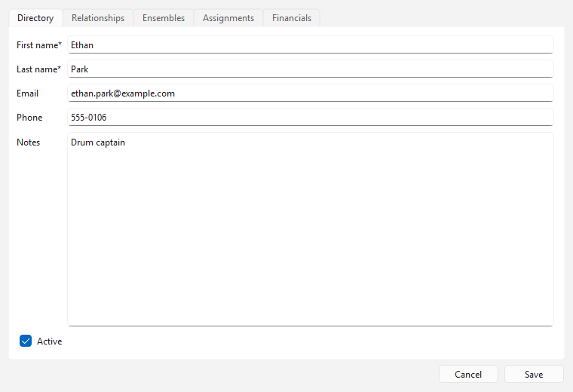Switch to the Directory tab
The height and width of the screenshot is (392, 573).
(x=35, y=18)
